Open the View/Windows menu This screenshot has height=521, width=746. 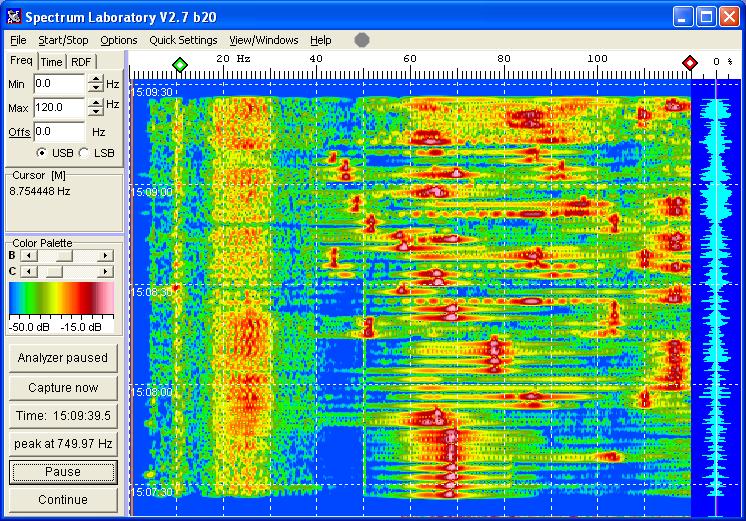click(x=263, y=40)
